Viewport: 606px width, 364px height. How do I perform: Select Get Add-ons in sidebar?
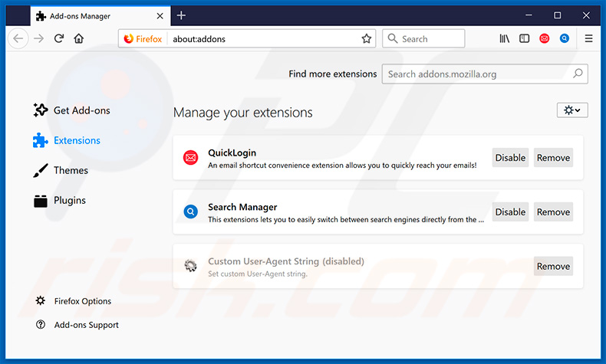[81, 110]
